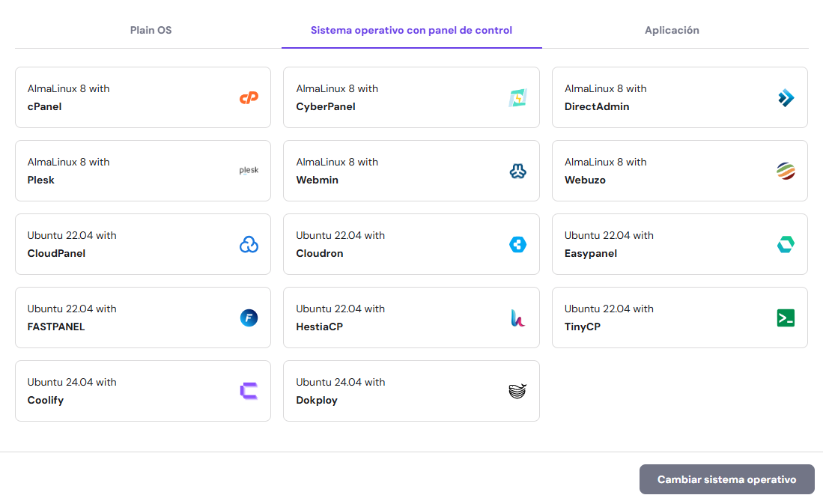Viewport: 823px width, 504px height.
Task: Switch to the Plain OS tab
Action: (151, 31)
